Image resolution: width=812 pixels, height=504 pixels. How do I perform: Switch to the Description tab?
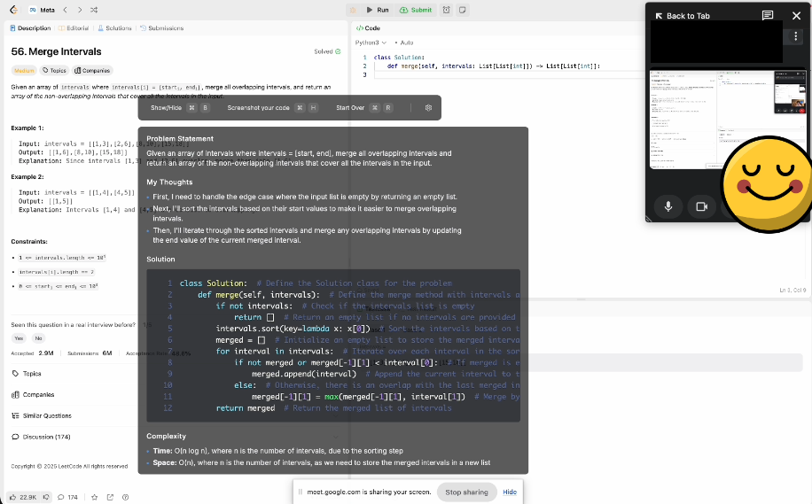coord(30,28)
